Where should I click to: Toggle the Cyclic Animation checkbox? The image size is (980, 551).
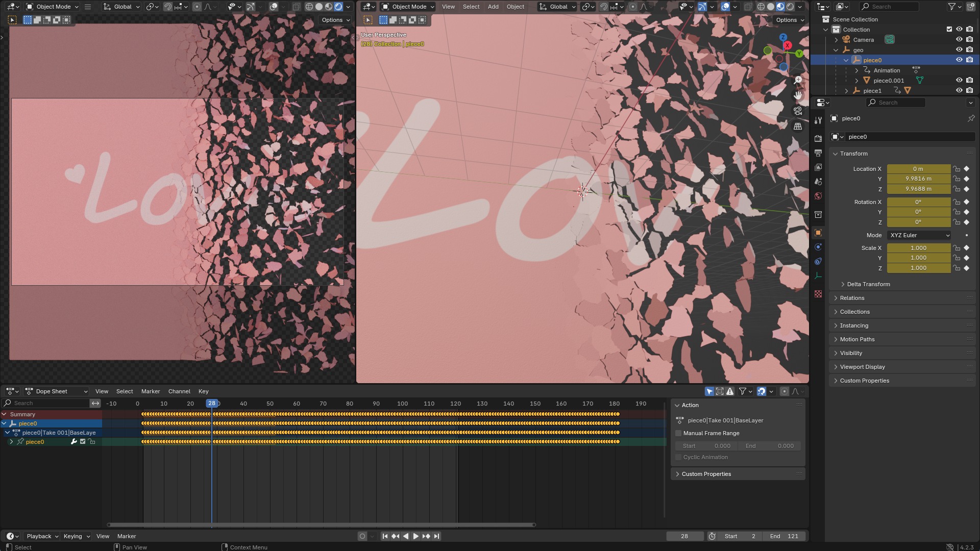click(x=678, y=457)
